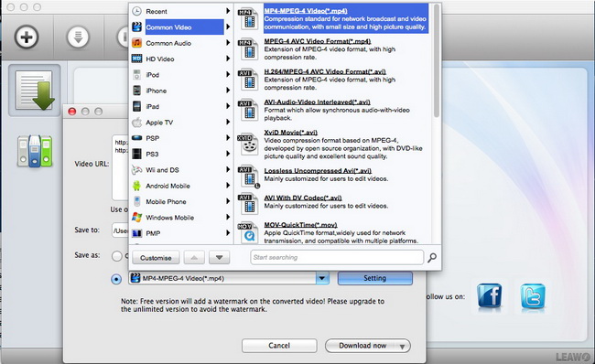
Task: Expand the Download now arrow menu
Action: [x=402, y=347]
